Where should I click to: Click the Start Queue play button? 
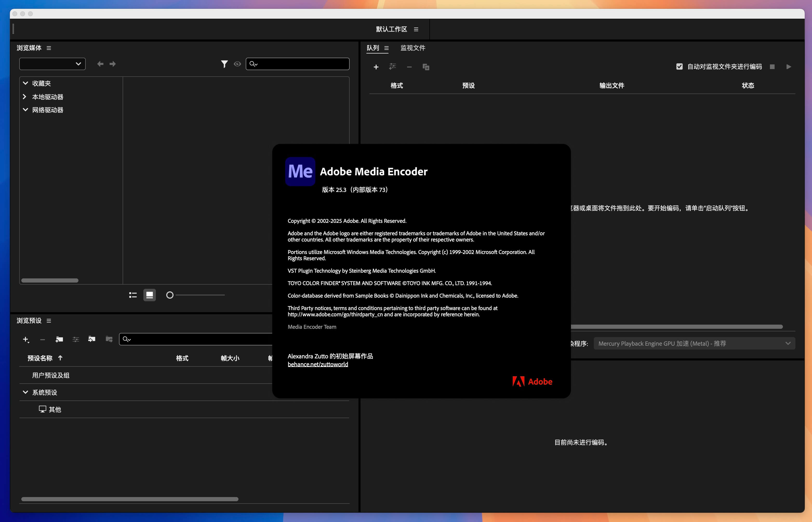[789, 67]
